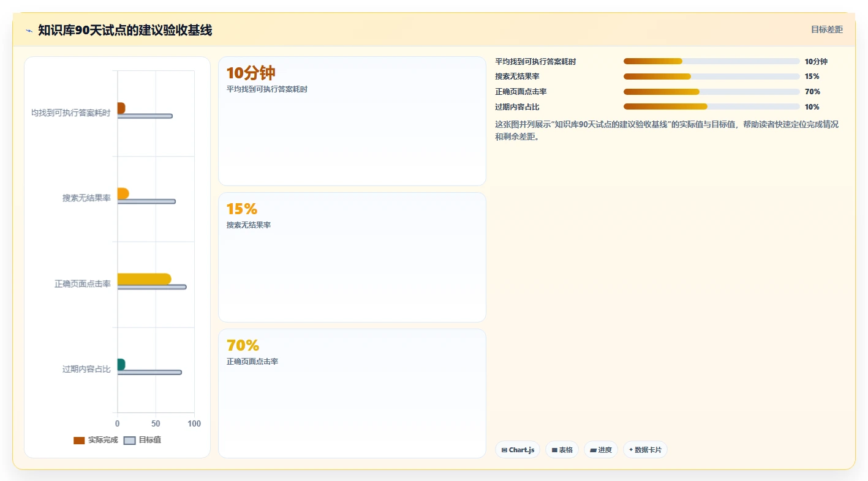Click the orange 搜索无结果率 actual bar

tap(123, 193)
